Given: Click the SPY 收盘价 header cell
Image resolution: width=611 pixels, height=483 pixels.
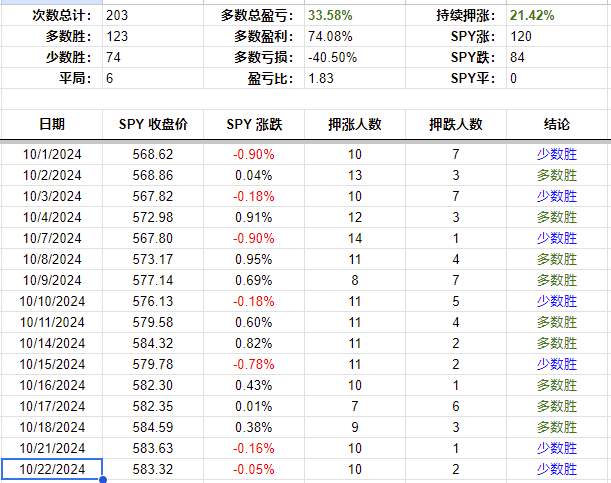Looking at the screenshot, I should (x=153, y=124).
